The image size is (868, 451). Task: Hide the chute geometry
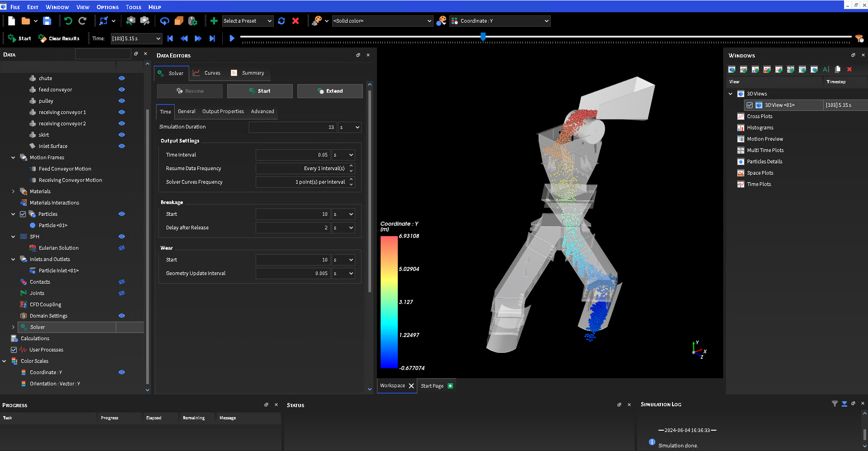pyautogui.click(x=121, y=78)
